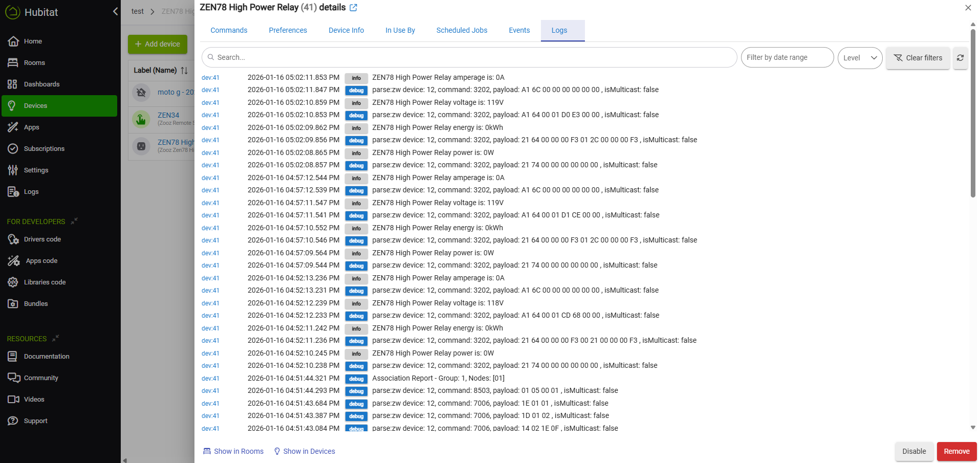Click the logs panel vertical scrollbar thumb
Viewport: 980px width, 463px height.
[973, 113]
